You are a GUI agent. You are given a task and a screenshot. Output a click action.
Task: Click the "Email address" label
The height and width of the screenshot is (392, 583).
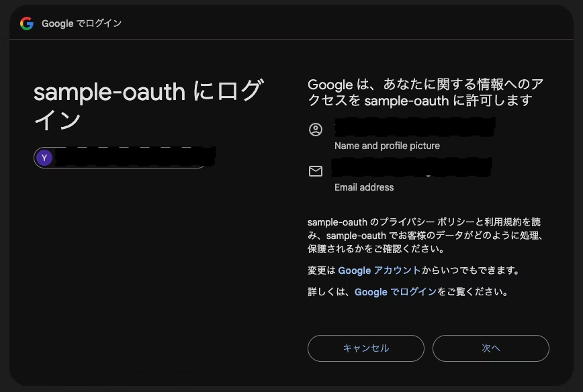pos(363,187)
